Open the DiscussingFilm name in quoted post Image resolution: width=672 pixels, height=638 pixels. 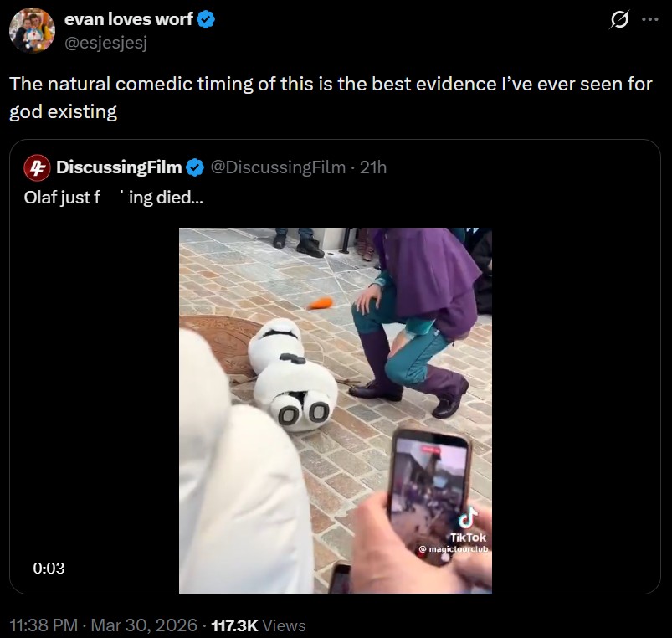click(118, 167)
